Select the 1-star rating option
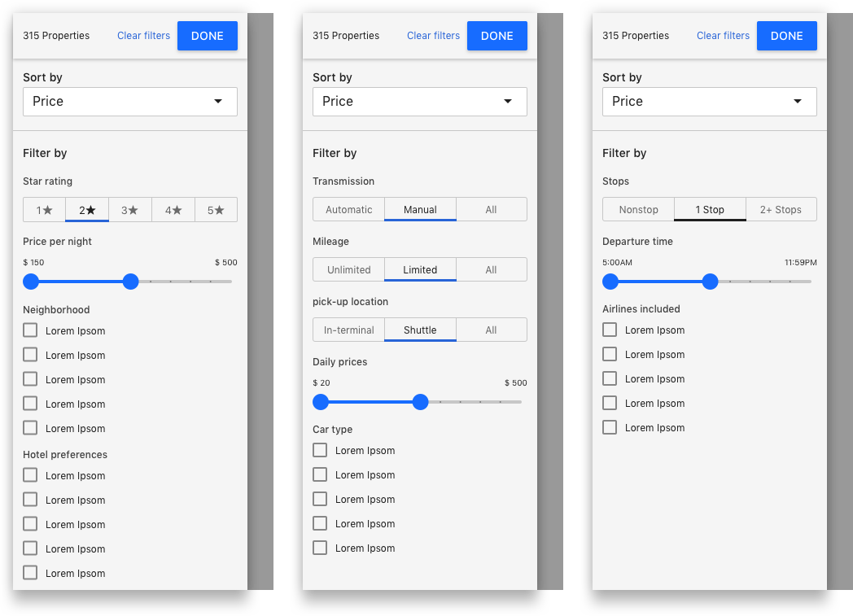This screenshot has height=616, width=853. coord(44,210)
